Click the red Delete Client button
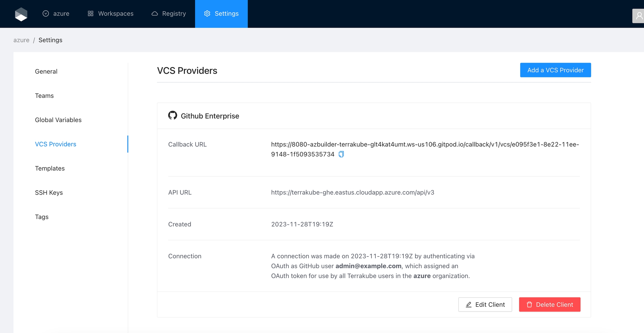This screenshot has height=333, width=644. [x=549, y=304]
